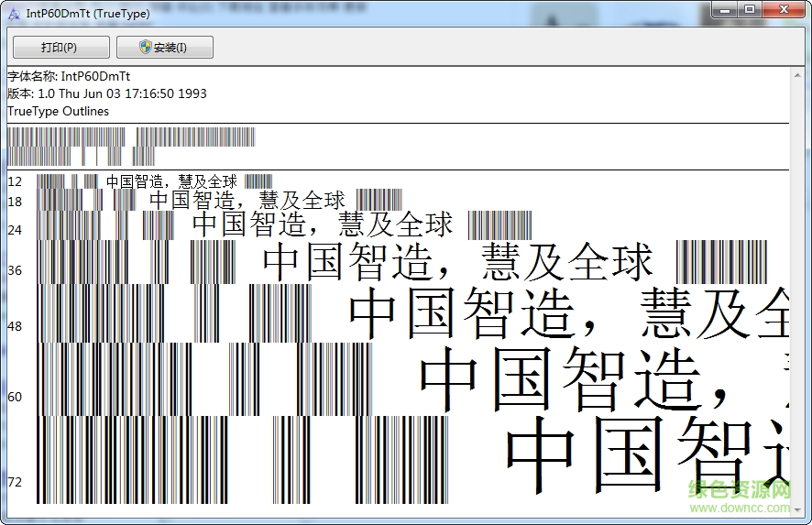Click the 60 point size label
Image resolution: width=812 pixels, height=525 pixels.
15,397
